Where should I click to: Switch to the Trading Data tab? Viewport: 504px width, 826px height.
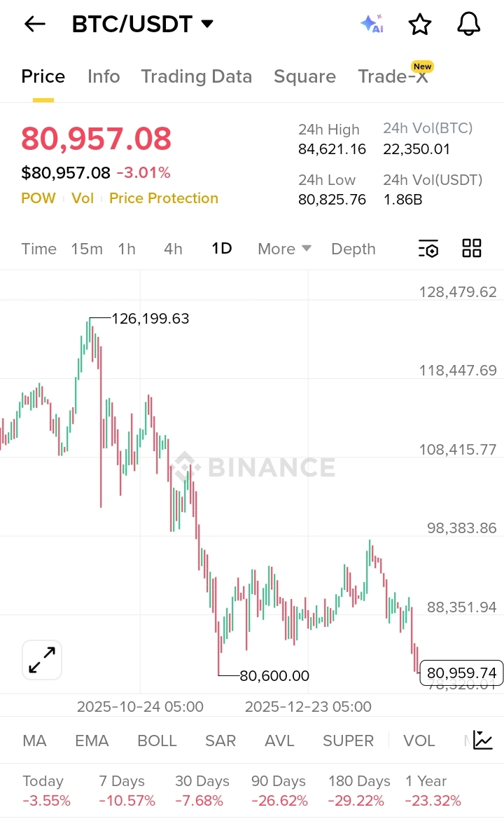196,76
